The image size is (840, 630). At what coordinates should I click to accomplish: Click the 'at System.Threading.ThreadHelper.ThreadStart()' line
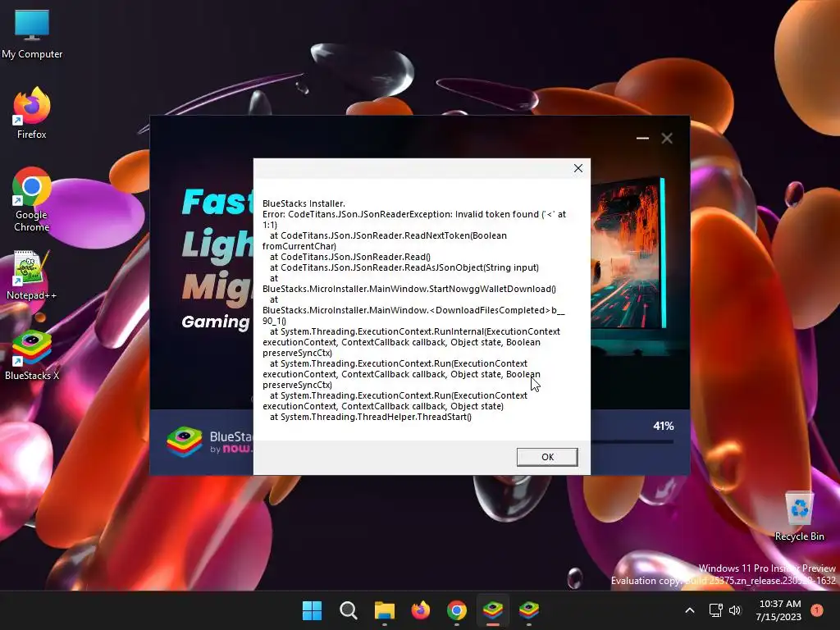371,417
